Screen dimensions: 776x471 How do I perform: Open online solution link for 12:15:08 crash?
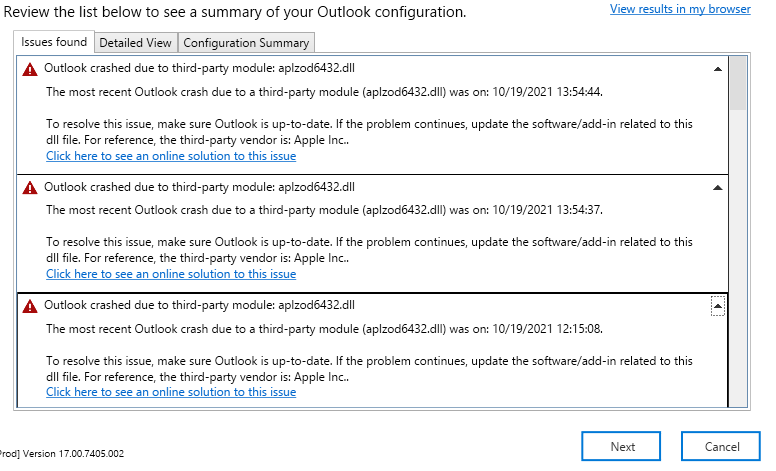pos(171,392)
